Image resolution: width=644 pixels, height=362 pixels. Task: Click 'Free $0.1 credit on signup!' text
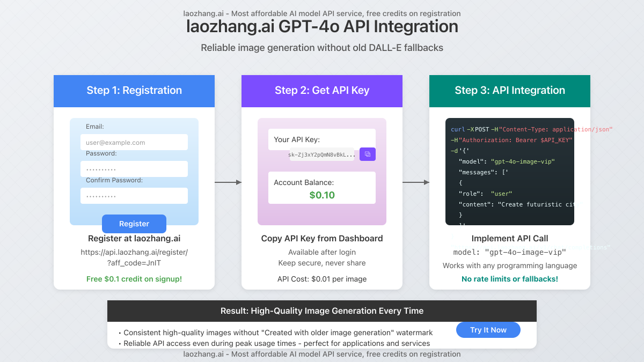(134, 279)
